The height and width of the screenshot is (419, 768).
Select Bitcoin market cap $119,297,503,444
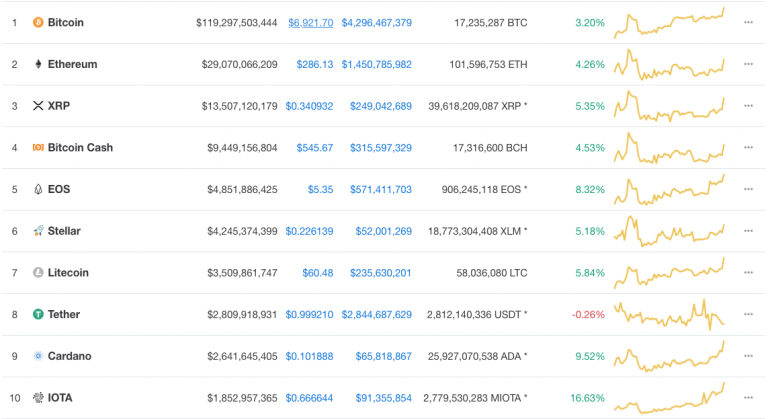(237, 23)
